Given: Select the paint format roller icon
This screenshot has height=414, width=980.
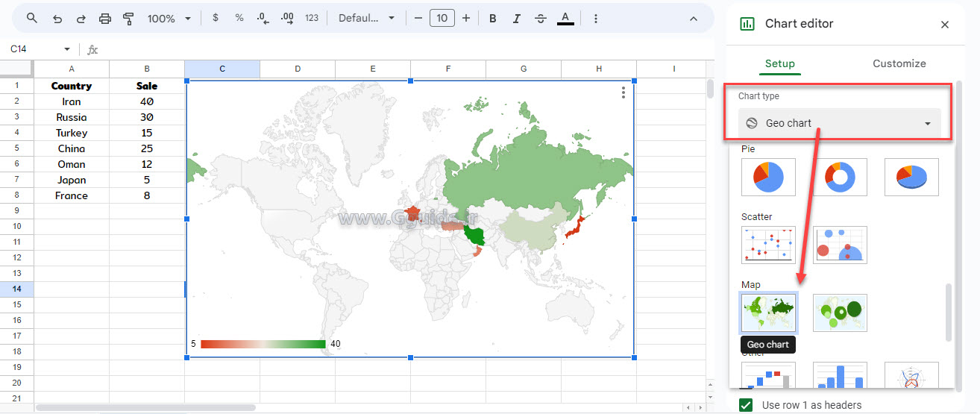Looking at the screenshot, I should click(x=128, y=18).
